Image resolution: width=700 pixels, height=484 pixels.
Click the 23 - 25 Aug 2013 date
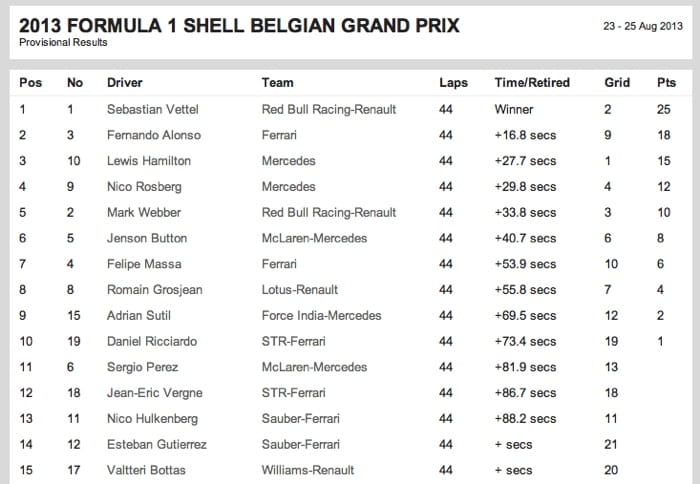643,26
